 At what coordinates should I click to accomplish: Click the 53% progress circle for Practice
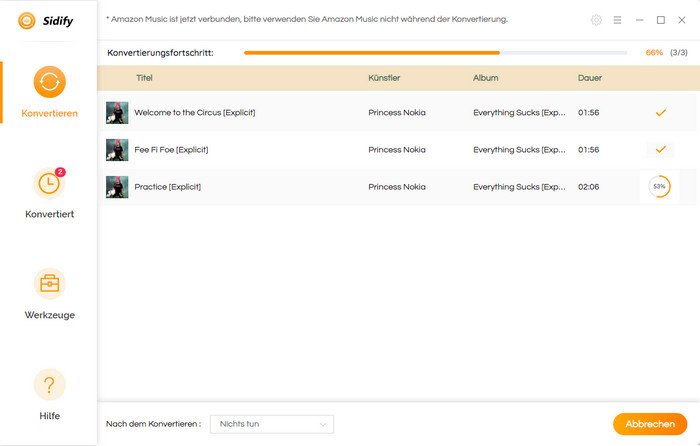click(659, 187)
